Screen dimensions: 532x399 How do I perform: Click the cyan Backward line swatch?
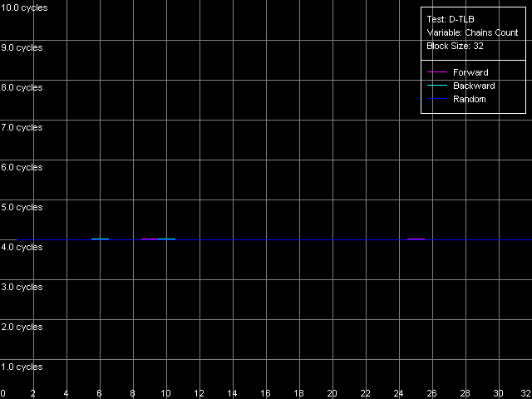pos(437,86)
